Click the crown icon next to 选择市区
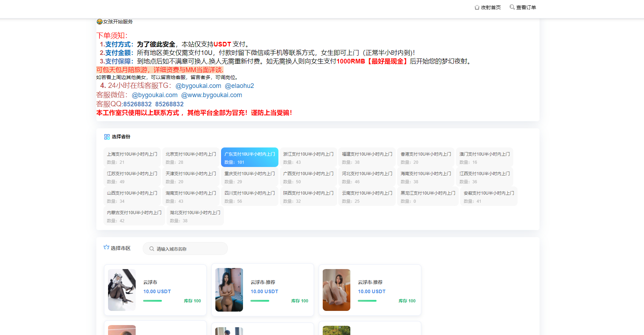This screenshot has width=644, height=335. pyautogui.click(x=106, y=247)
